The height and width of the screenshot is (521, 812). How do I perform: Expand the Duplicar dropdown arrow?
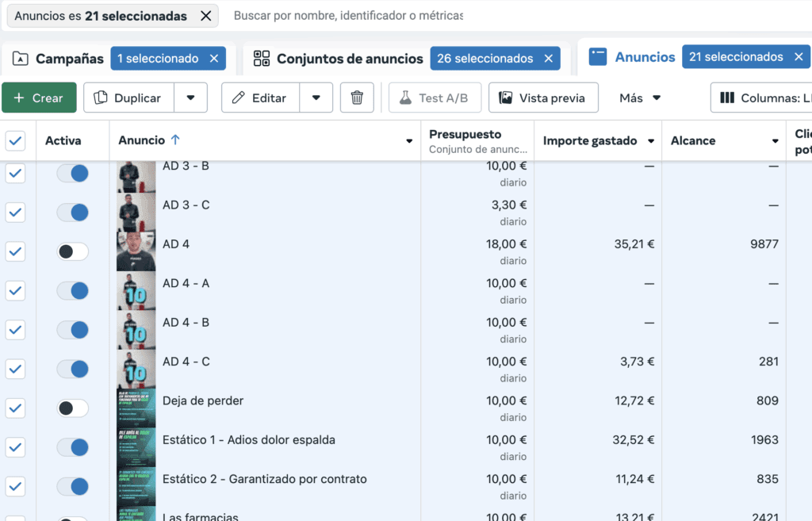tap(190, 98)
